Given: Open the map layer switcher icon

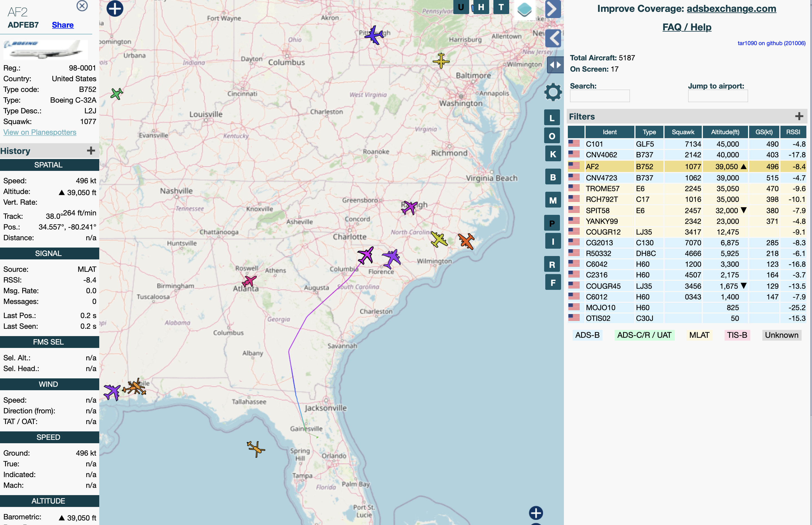Looking at the screenshot, I should [524, 9].
